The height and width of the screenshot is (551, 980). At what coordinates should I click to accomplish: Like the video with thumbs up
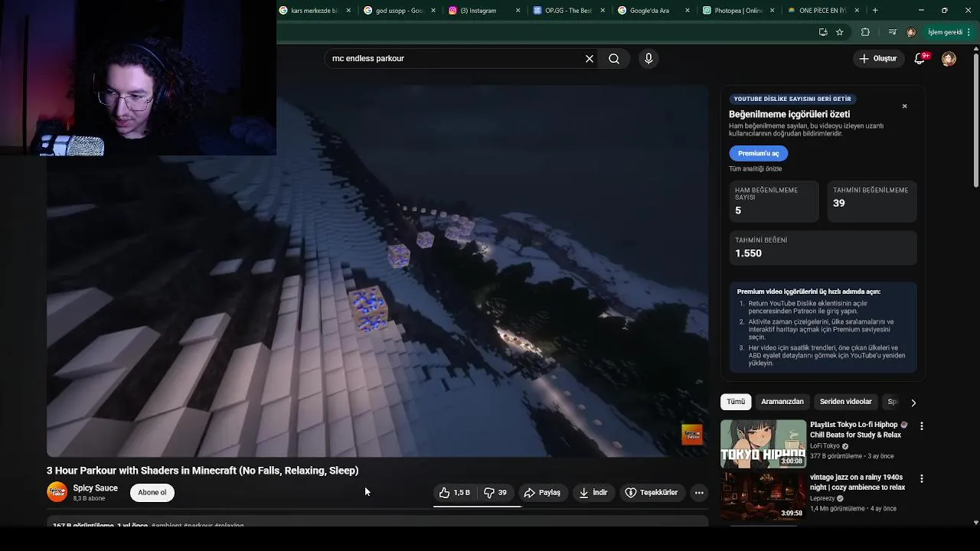click(455, 493)
